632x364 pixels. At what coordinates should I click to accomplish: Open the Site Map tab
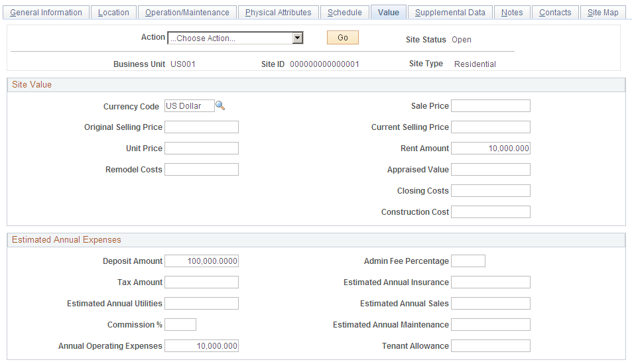603,13
